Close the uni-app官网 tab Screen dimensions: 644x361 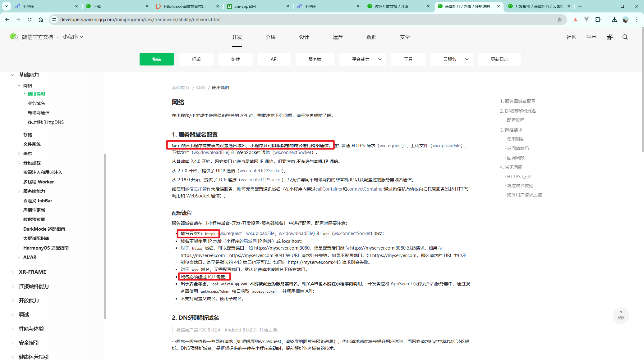288,6
